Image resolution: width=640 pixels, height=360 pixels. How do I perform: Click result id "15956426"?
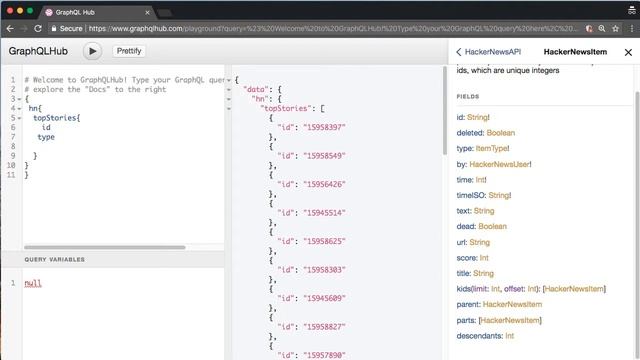[324, 184]
